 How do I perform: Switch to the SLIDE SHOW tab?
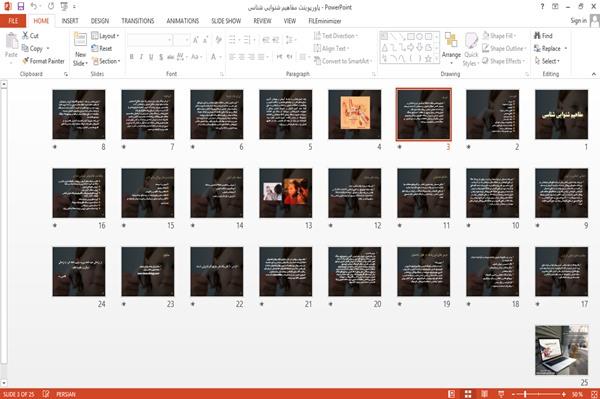pyautogui.click(x=226, y=21)
